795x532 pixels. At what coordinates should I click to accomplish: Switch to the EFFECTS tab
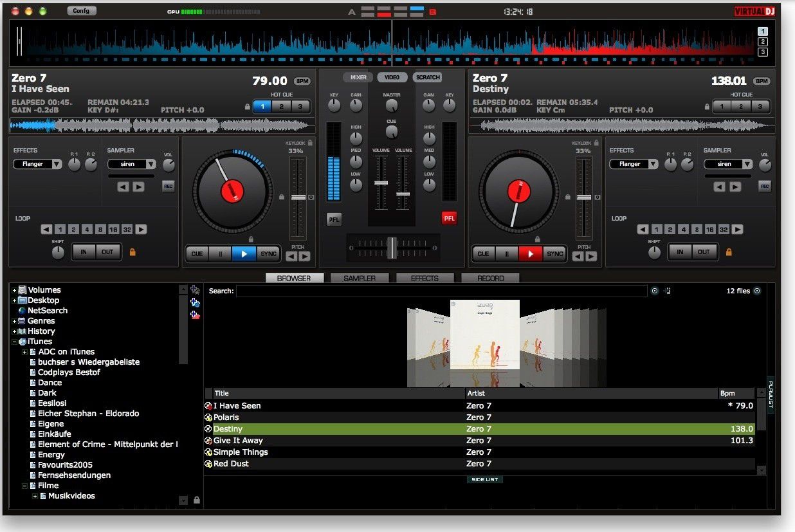point(425,279)
